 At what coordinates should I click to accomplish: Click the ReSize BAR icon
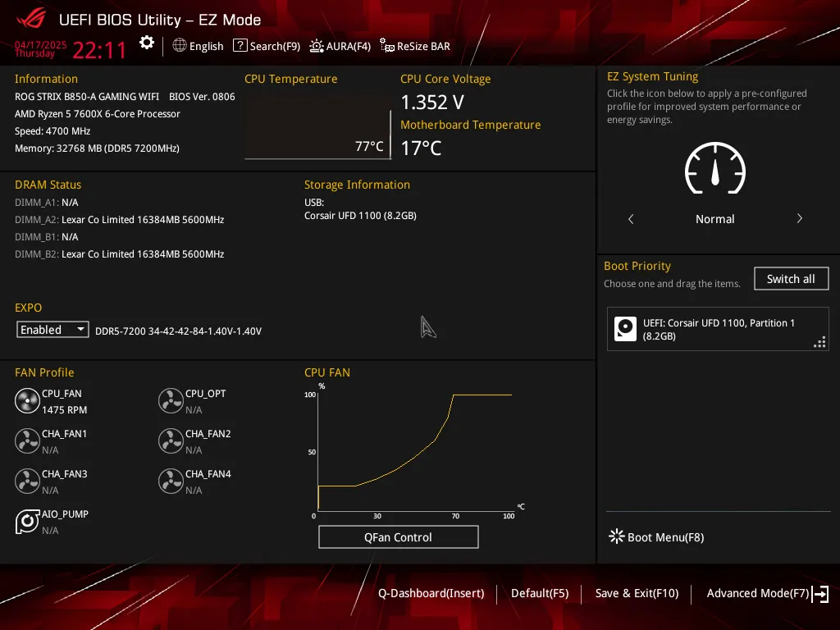point(387,46)
